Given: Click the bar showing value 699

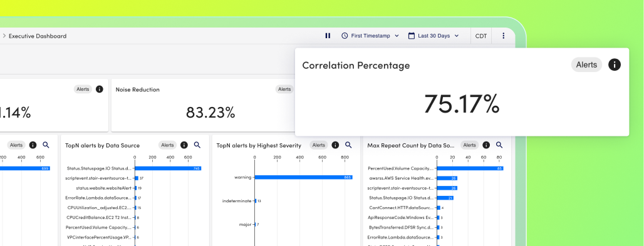Looking at the screenshot, I should point(24,168).
